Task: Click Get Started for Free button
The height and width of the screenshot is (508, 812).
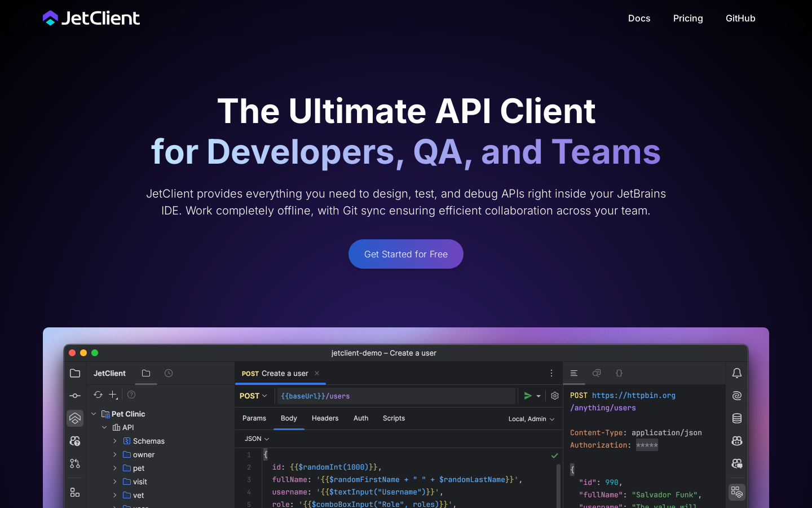Action: tap(406, 254)
